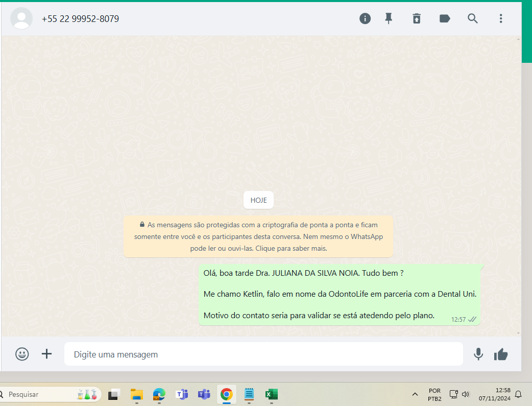Pin this chat with the pin icon

point(389,18)
